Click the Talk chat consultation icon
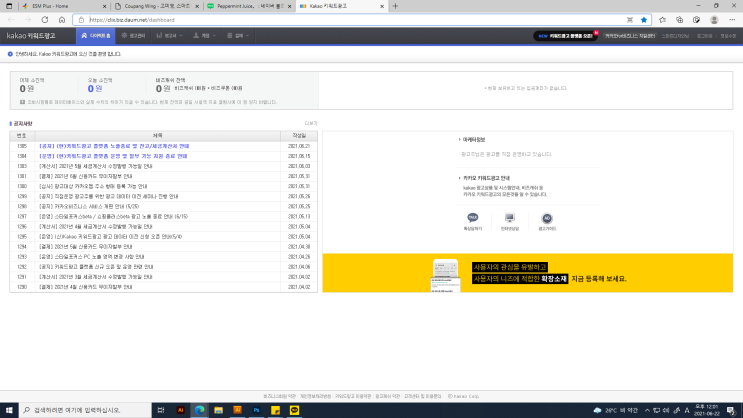This screenshot has width=743, height=418. click(x=472, y=218)
